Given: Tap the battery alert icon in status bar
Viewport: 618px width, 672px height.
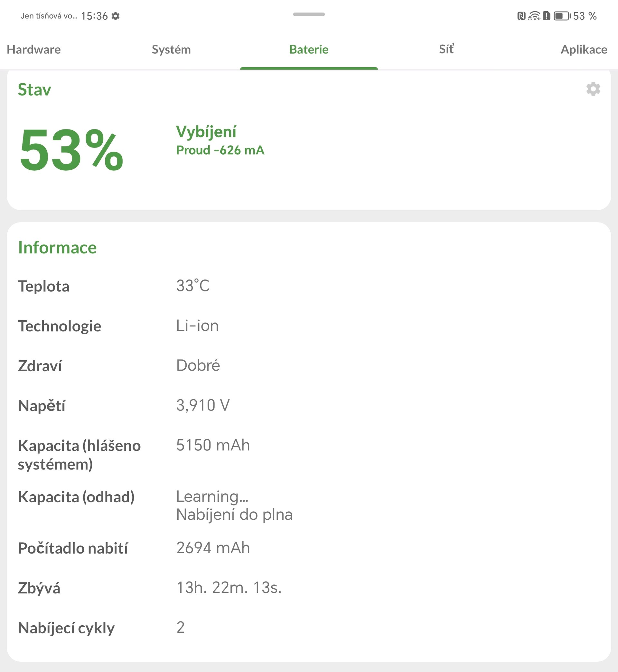Looking at the screenshot, I should 547,16.
